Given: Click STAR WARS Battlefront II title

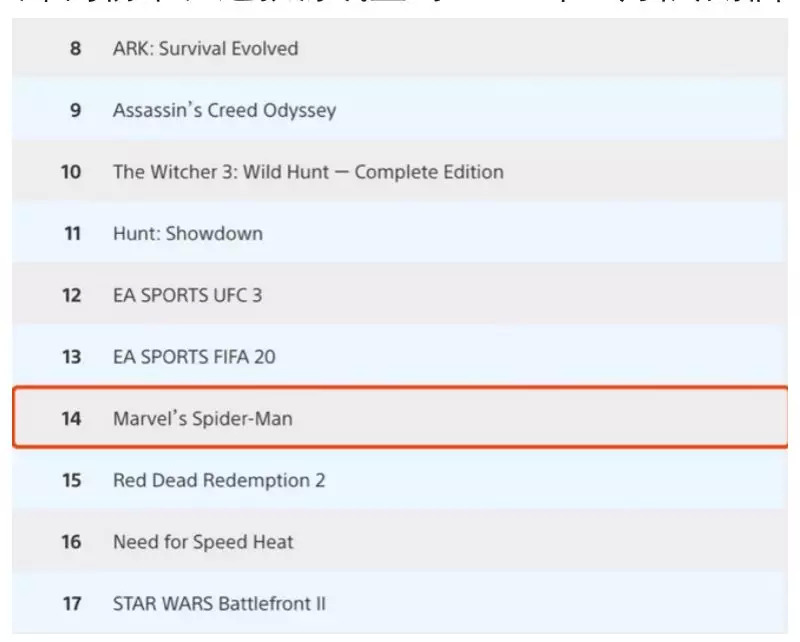Looking at the screenshot, I should (219, 604).
